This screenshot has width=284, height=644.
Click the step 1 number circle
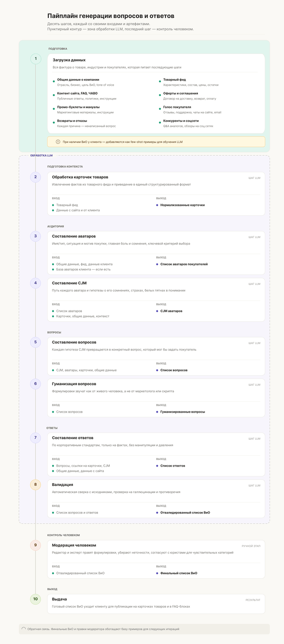point(35,59)
